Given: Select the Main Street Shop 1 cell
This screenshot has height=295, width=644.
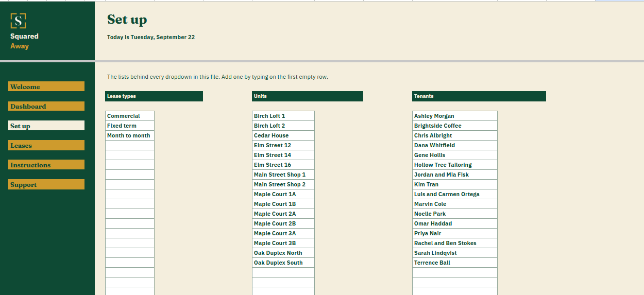Looking at the screenshot, I should (x=283, y=175).
